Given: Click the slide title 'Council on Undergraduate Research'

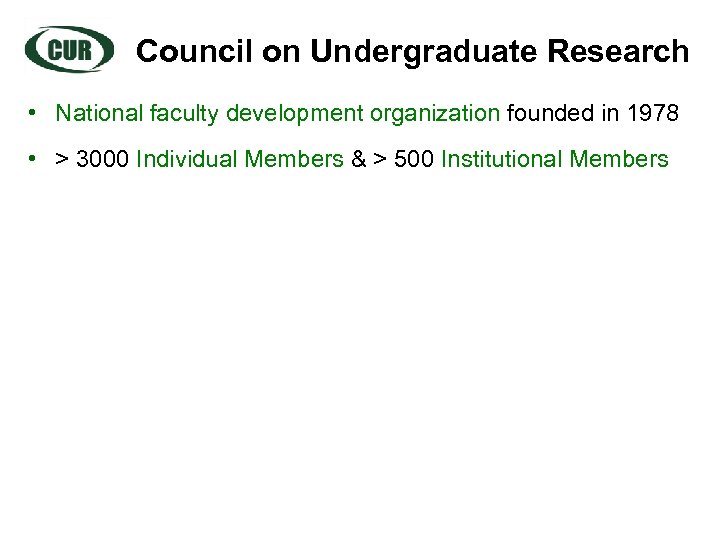Looking at the screenshot, I should pyautogui.click(x=412, y=52).
